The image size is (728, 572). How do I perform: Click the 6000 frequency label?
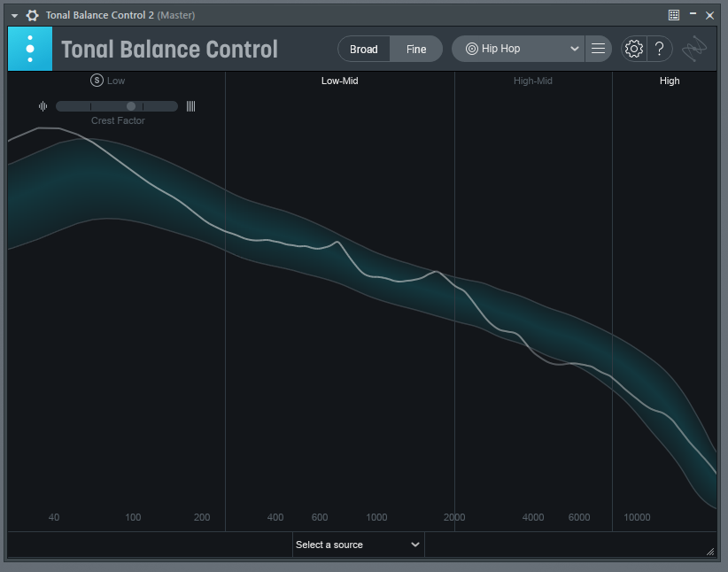tap(579, 517)
